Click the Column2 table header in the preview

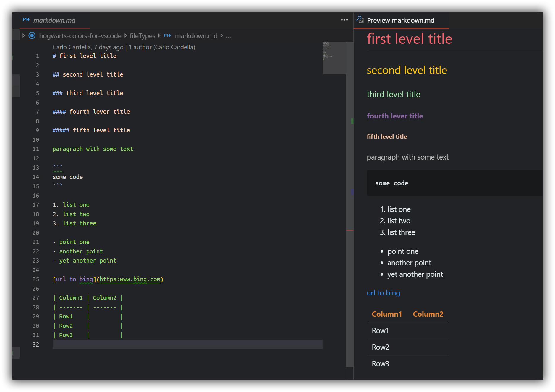point(428,314)
